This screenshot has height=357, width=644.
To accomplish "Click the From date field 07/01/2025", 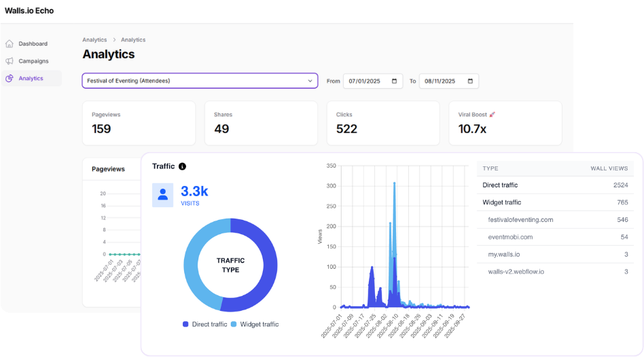I will [373, 81].
